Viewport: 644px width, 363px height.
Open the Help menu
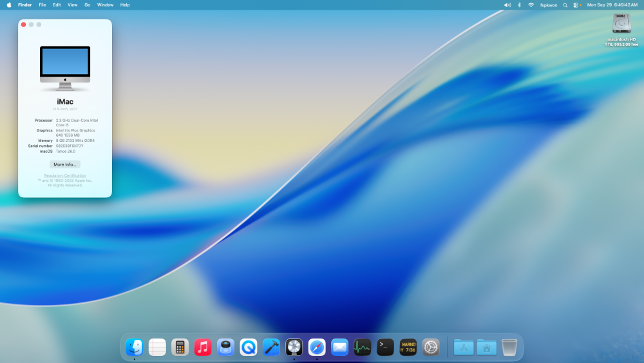(125, 5)
